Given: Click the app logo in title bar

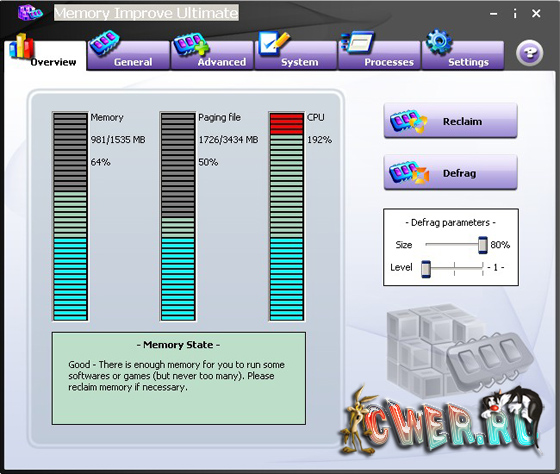Looking at the screenshot, I should [x=30, y=13].
